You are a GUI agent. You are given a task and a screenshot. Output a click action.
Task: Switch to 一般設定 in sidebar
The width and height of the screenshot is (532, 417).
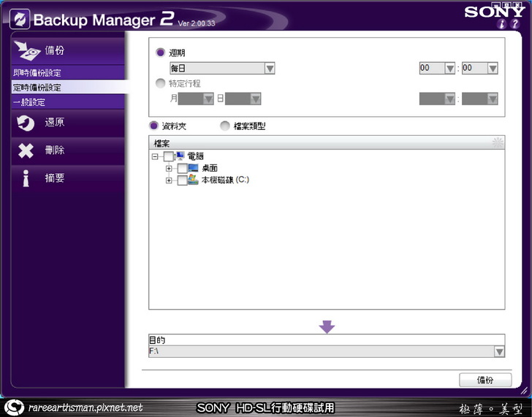(x=29, y=102)
